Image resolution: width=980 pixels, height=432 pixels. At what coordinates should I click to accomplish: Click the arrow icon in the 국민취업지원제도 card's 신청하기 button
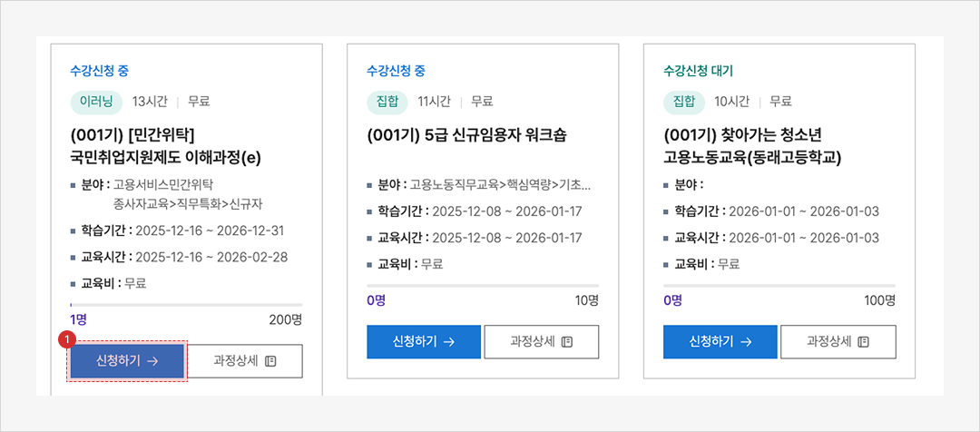pyautogui.click(x=152, y=361)
